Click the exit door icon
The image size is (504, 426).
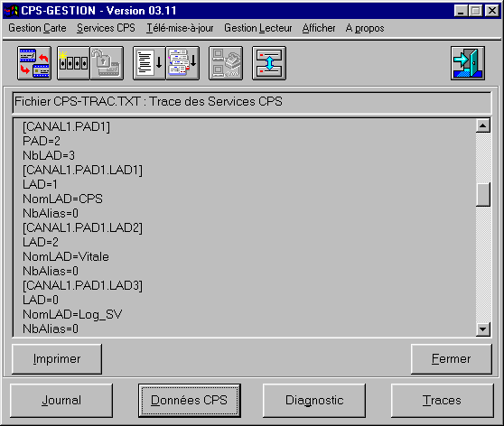coord(468,63)
